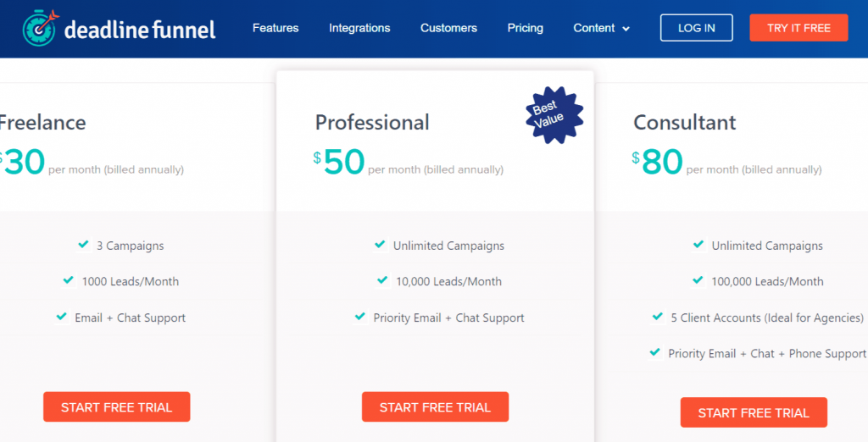Click the checkmark next to 100,000 Leads/Month
Screen dimensions: 868x442
[698, 280]
